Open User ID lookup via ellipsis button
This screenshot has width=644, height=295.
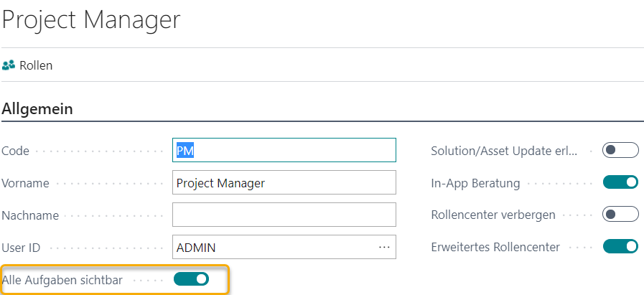tap(384, 248)
